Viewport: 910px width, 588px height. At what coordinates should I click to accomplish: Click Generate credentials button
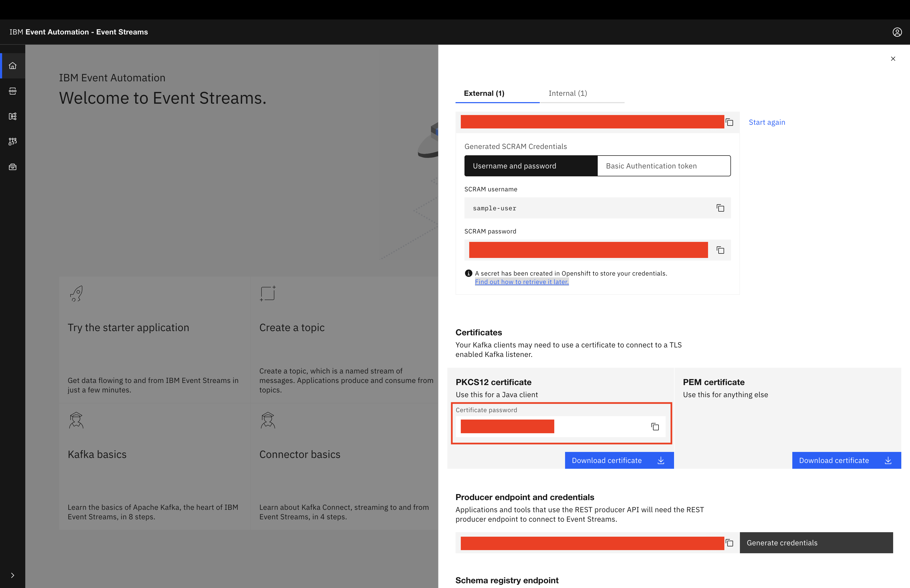pyautogui.click(x=816, y=542)
